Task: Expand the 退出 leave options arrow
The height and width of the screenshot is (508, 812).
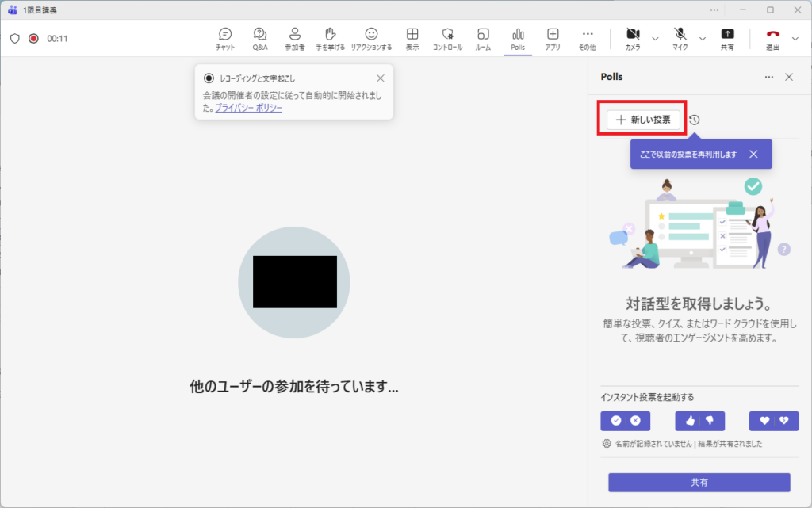Action: point(795,38)
